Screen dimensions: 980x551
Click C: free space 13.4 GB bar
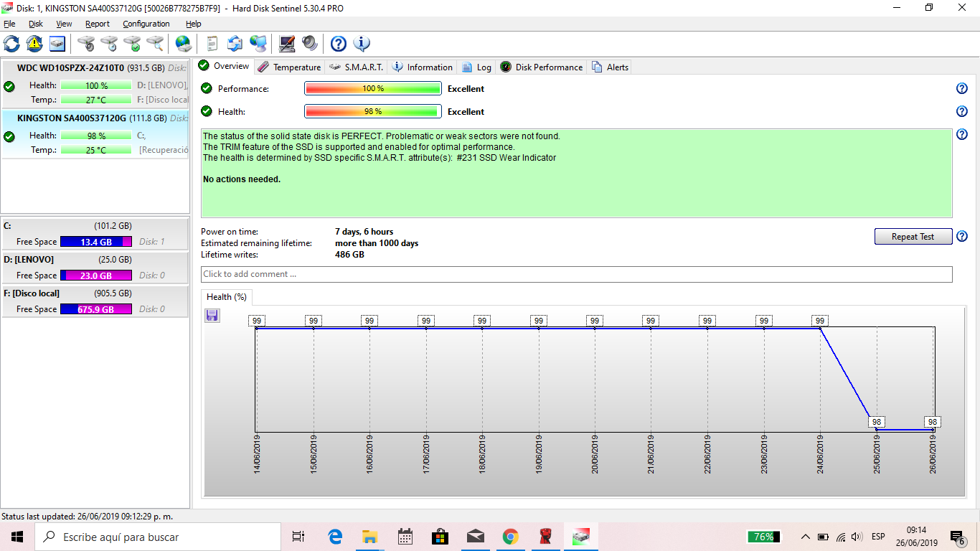click(96, 242)
